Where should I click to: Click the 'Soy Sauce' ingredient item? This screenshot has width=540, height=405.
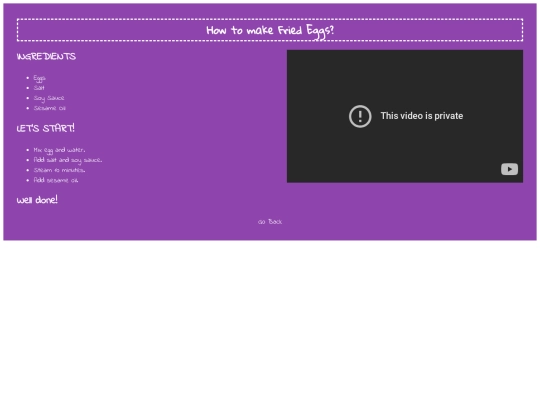49,98
